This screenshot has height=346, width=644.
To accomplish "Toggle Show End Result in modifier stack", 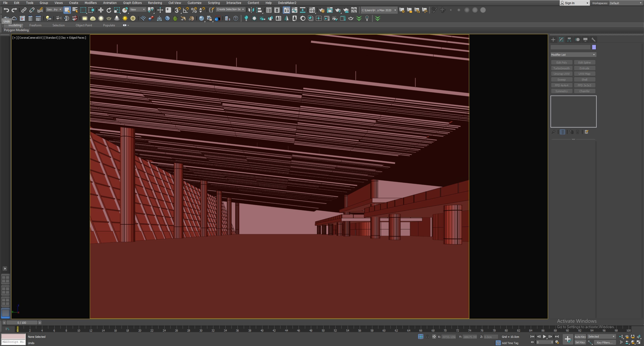I will pos(562,132).
